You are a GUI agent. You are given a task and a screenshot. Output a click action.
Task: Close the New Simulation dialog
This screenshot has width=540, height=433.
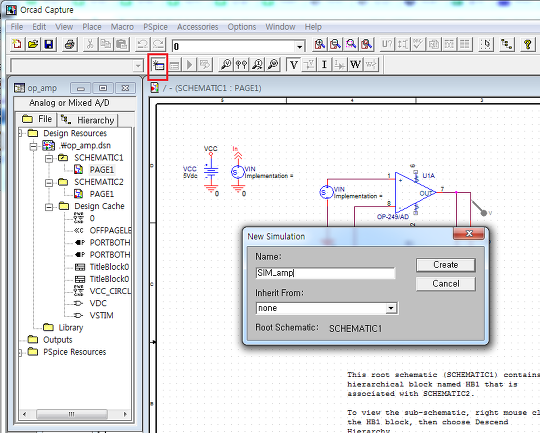tap(469, 234)
